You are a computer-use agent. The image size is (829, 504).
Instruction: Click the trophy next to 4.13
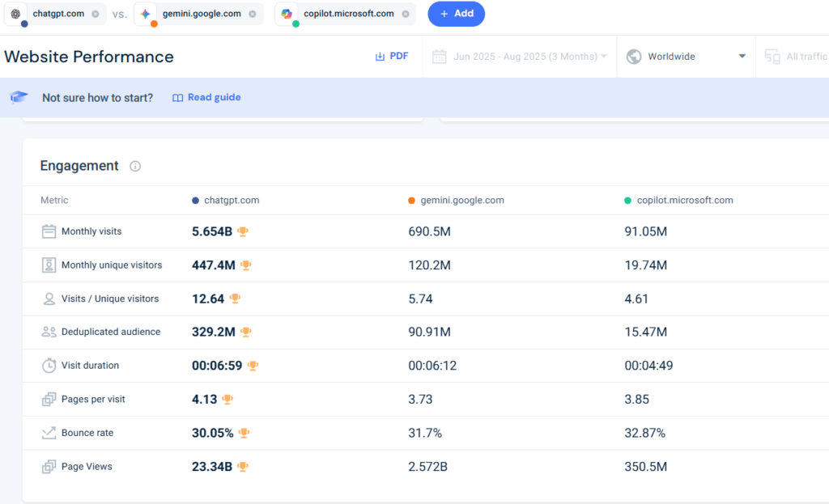point(227,400)
